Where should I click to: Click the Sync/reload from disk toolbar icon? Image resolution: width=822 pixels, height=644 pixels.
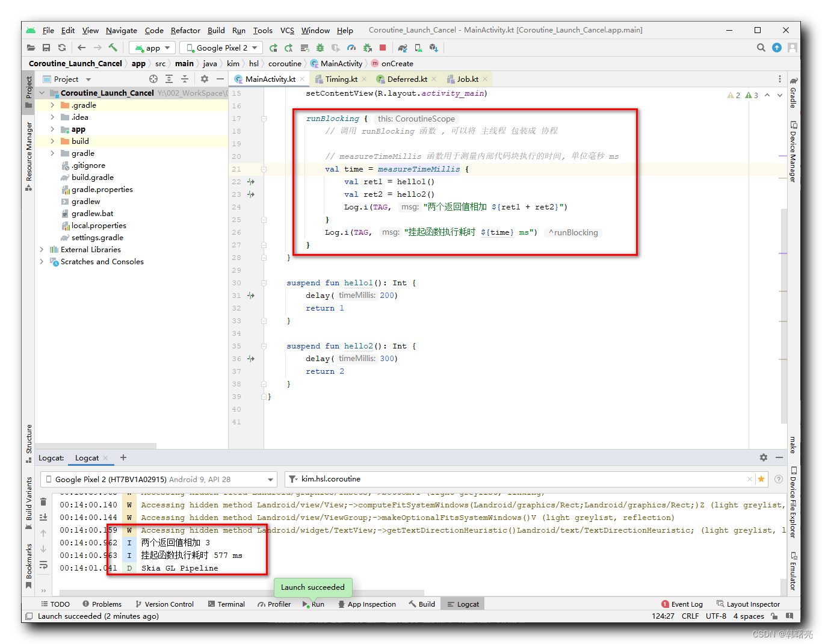(62, 48)
